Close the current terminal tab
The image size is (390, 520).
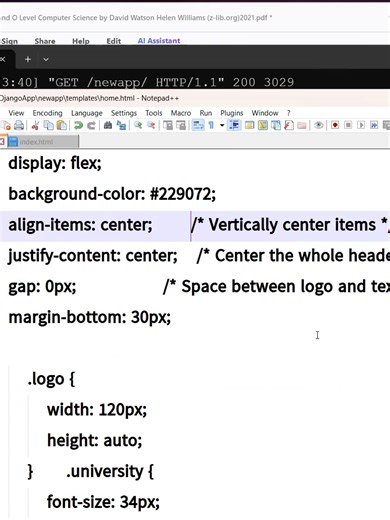3,59
